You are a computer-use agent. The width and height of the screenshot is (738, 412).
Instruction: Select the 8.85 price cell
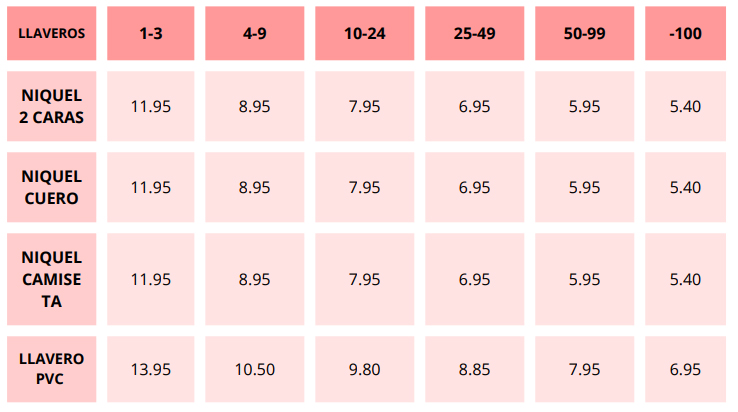pos(475,369)
